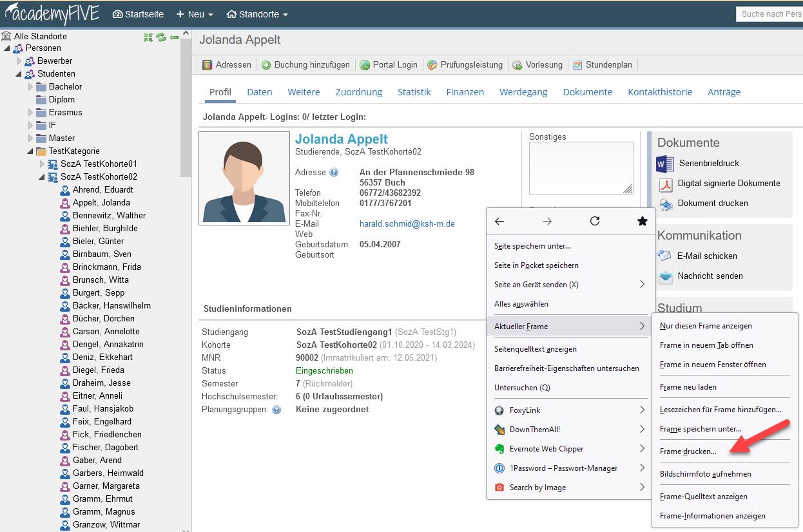Open the Standorte dropdown in header

[x=257, y=14]
